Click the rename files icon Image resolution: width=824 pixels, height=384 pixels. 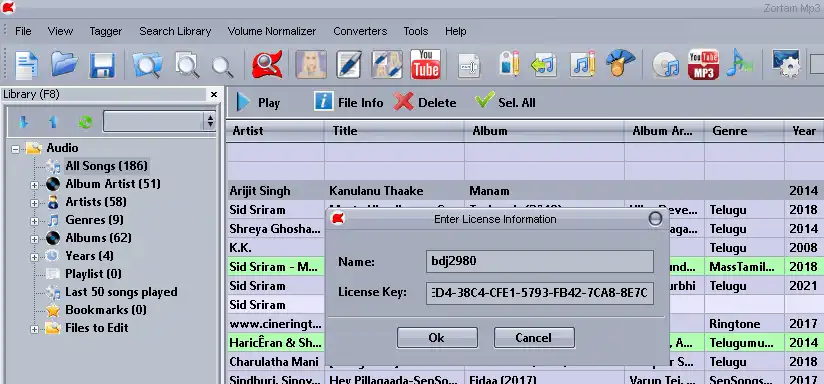pyautogui.click(x=469, y=66)
